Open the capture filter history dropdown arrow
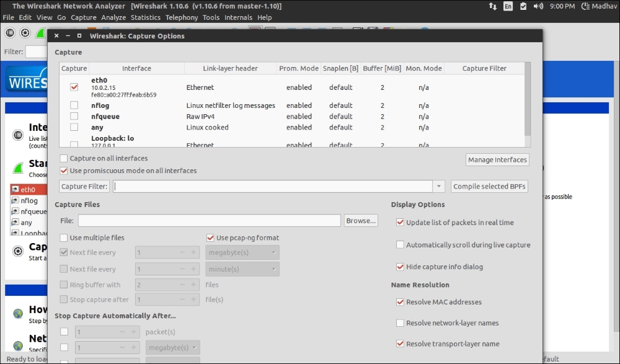The image size is (620, 364). point(438,187)
